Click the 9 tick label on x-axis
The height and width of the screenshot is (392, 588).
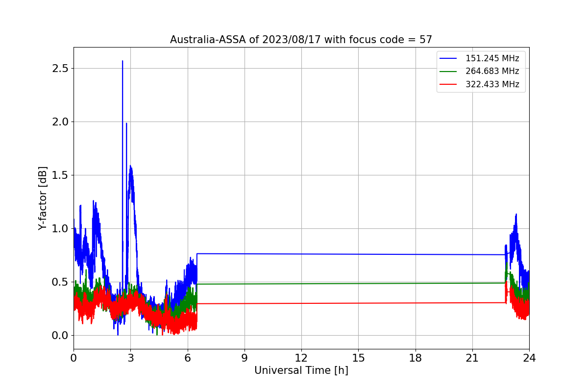(x=245, y=358)
